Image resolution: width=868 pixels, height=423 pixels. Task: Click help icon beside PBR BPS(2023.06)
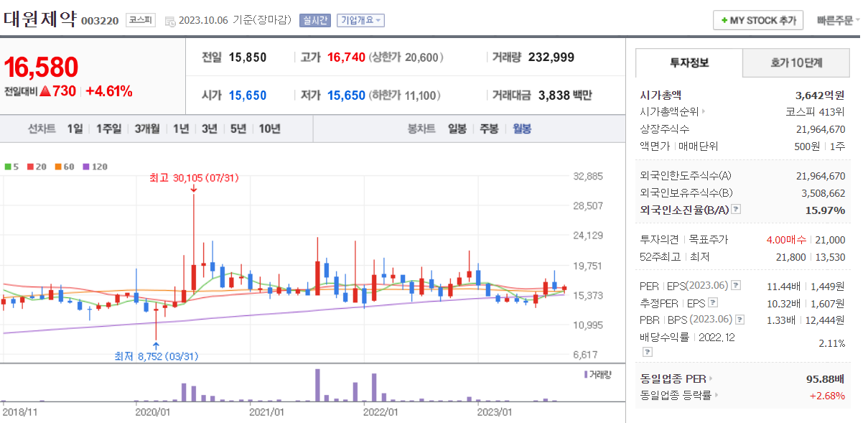(740, 320)
